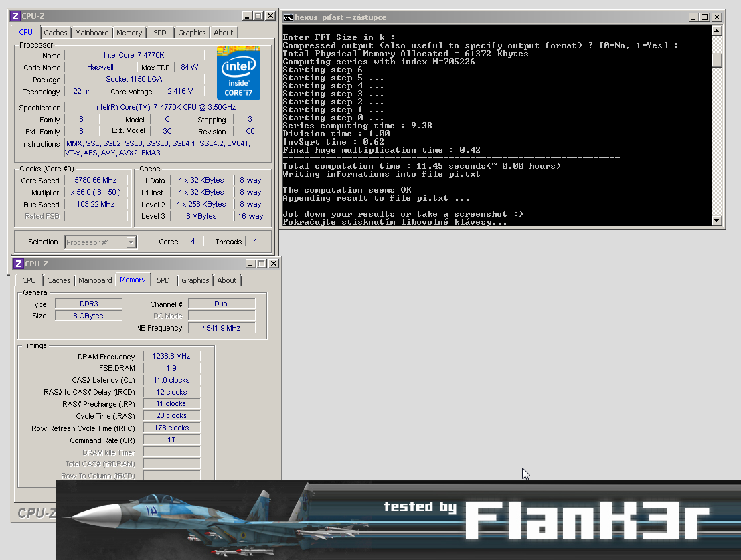This screenshot has width=741, height=560.
Task: Click the Code Name value Haswell
Action: tap(100, 67)
